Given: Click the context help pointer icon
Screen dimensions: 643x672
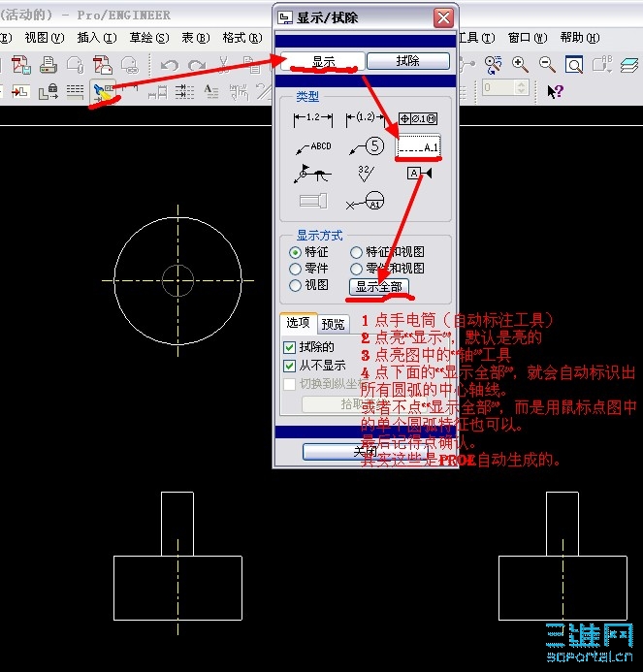Looking at the screenshot, I should (x=555, y=91).
